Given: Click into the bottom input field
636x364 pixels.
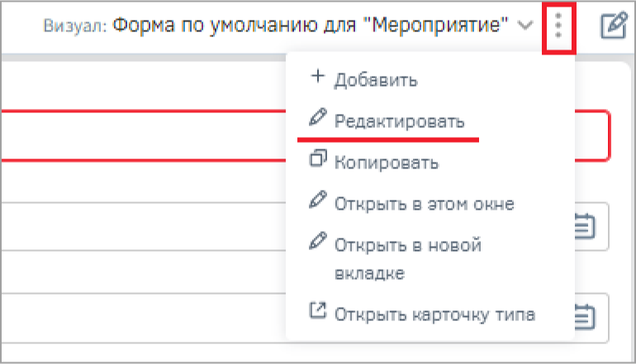Looking at the screenshot, I should [x=140, y=317].
